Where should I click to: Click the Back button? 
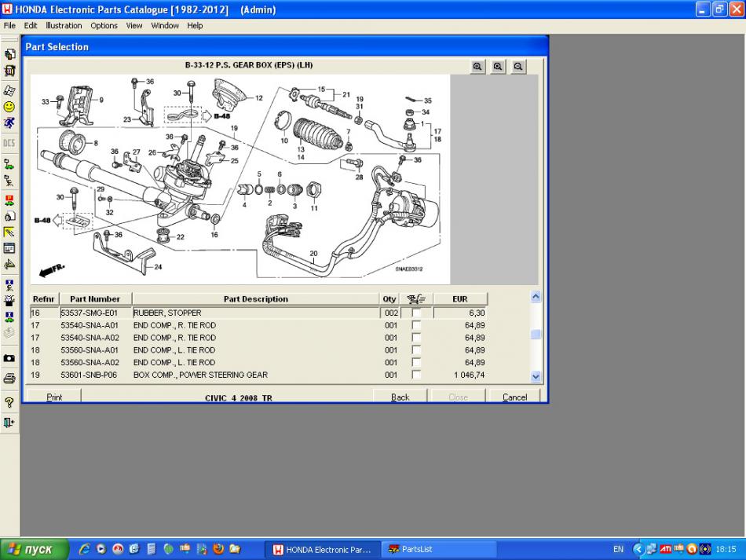point(400,397)
